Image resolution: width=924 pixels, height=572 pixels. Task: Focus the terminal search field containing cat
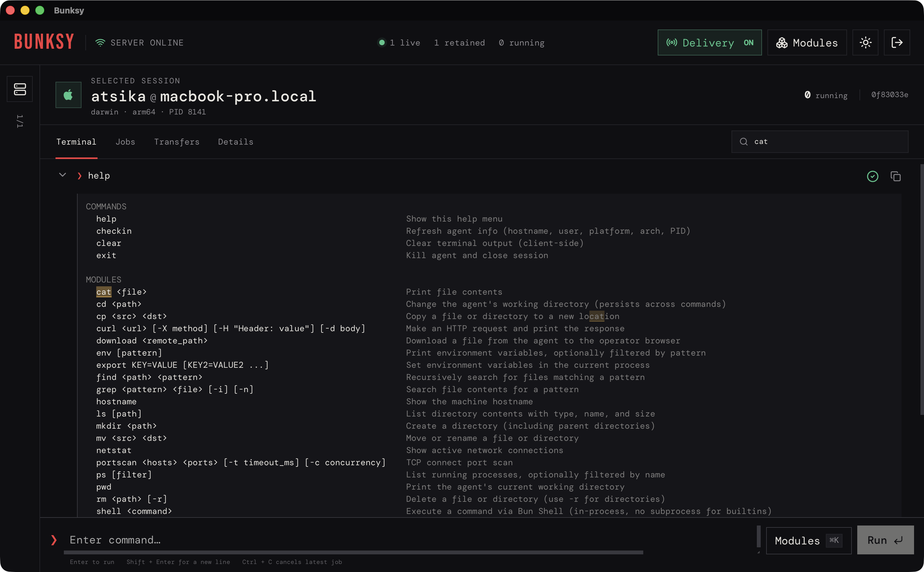coord(819,141)
